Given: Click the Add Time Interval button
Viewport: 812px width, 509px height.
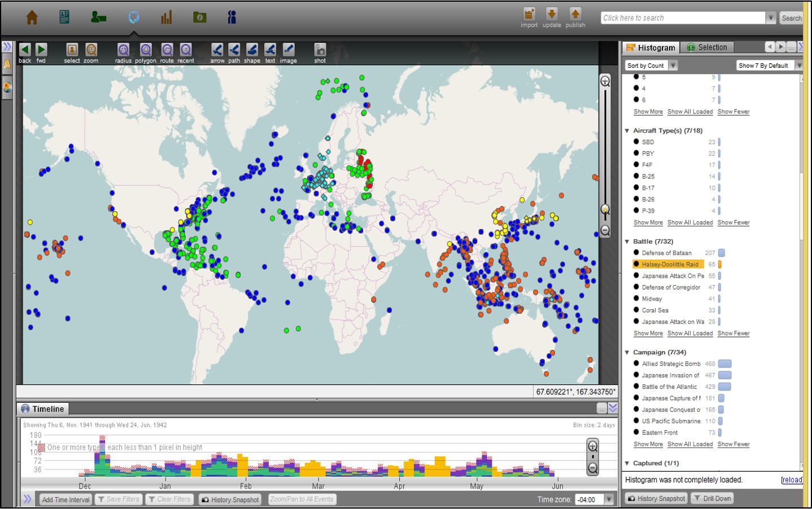Looking at the screenshot, I should point(66,499).
